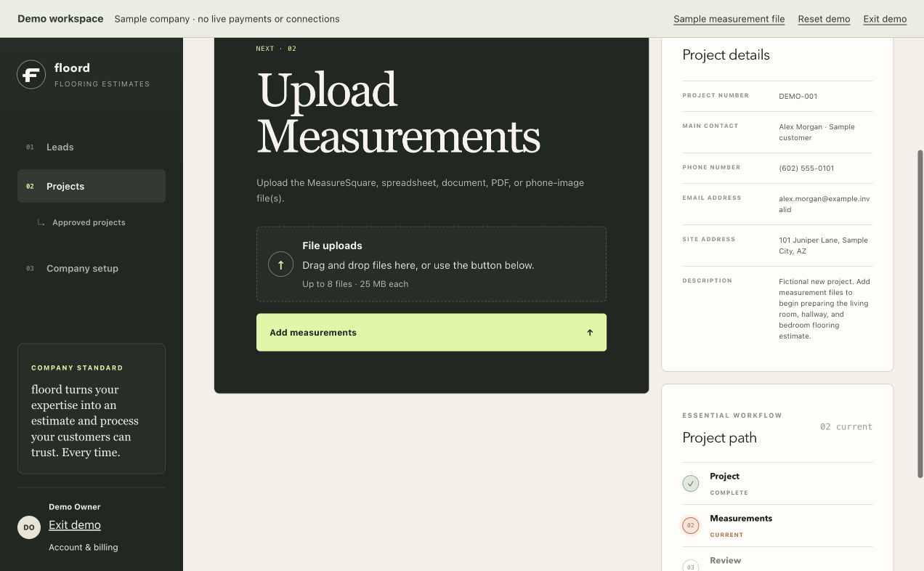This screenshot has height=571, width=924.
Task: Click Exit demo in top bar
Action: point(885,19)
